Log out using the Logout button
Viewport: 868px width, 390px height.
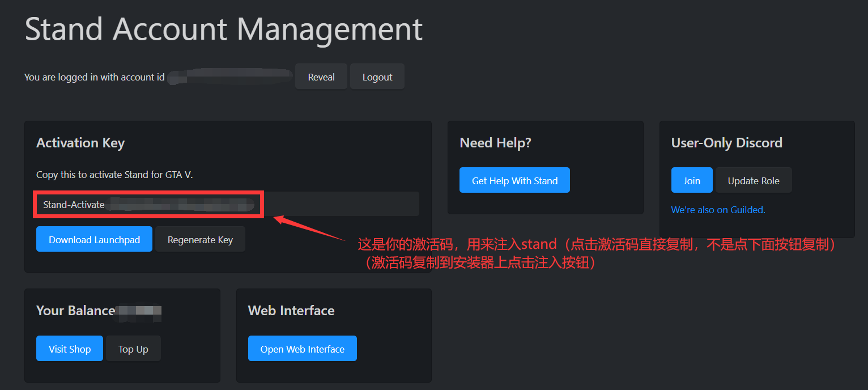click(377, 77)
